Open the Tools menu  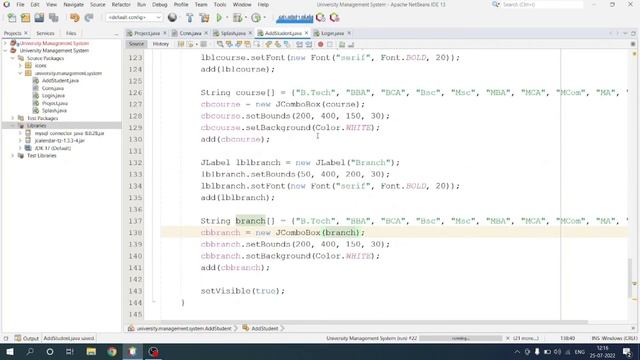[x=220, y=4]
